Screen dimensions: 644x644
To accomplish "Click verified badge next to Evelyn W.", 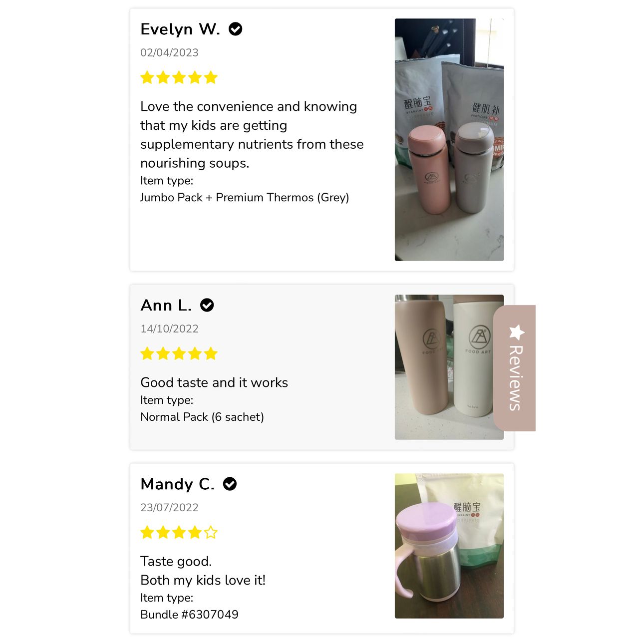I will pyautogui.click(x=235, y=29).
